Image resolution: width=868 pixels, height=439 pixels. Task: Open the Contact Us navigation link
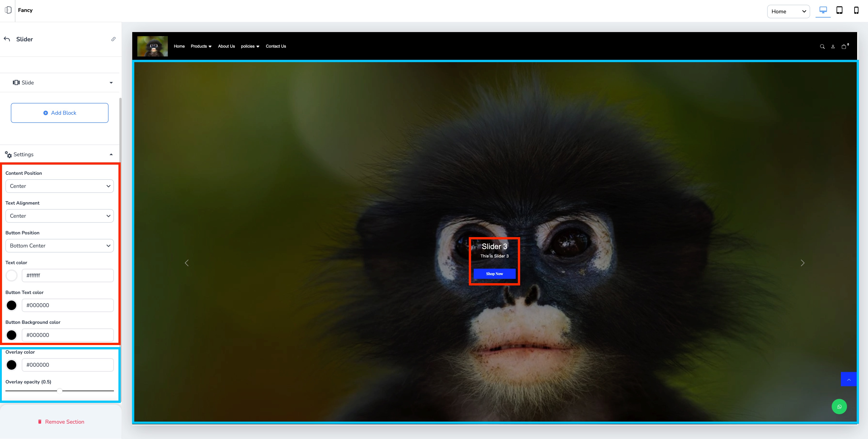coord(276,46)
